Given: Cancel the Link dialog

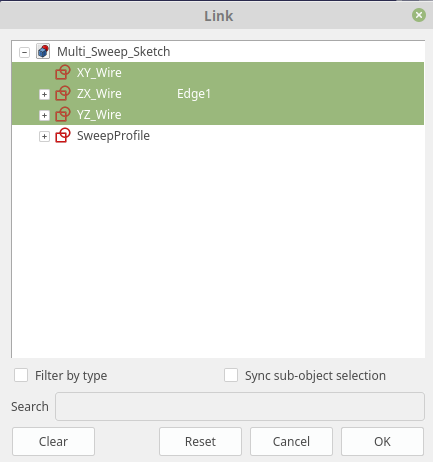Looking at the screenshot, I should pos(291,441).
